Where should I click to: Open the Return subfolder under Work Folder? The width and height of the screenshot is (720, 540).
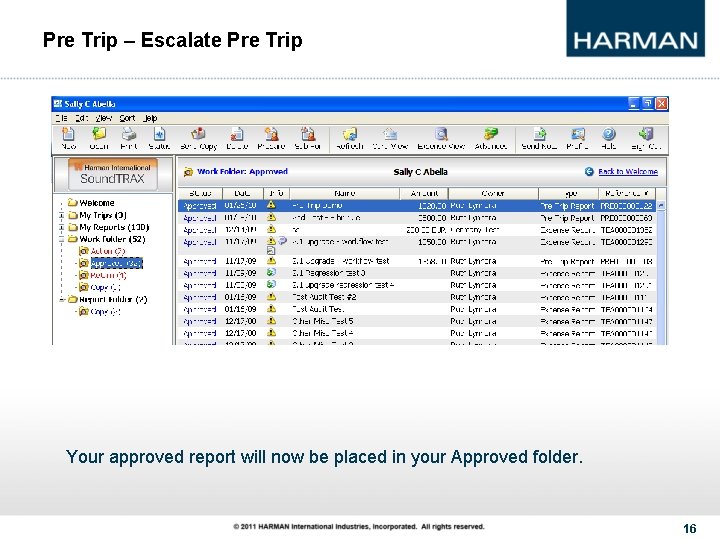(103, 275)
